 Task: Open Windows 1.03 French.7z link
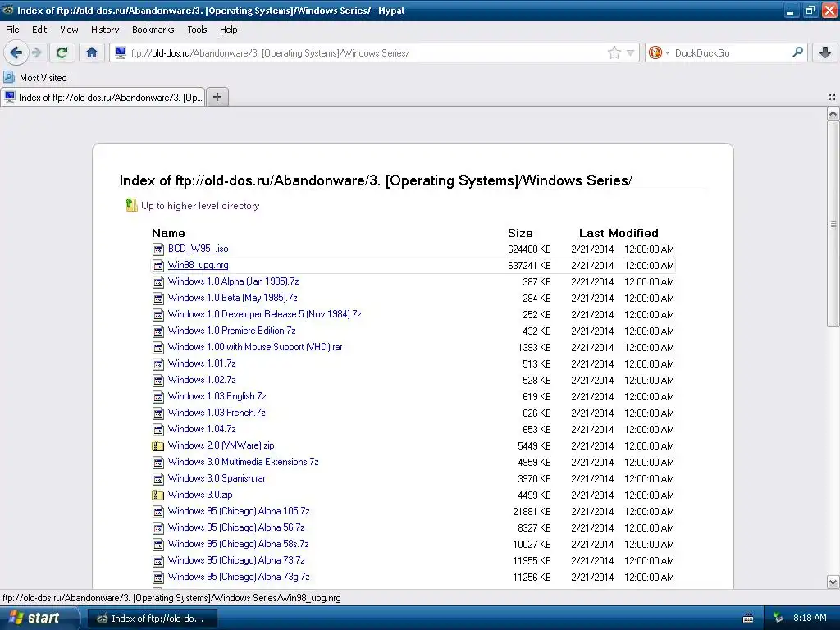[217, 413]
